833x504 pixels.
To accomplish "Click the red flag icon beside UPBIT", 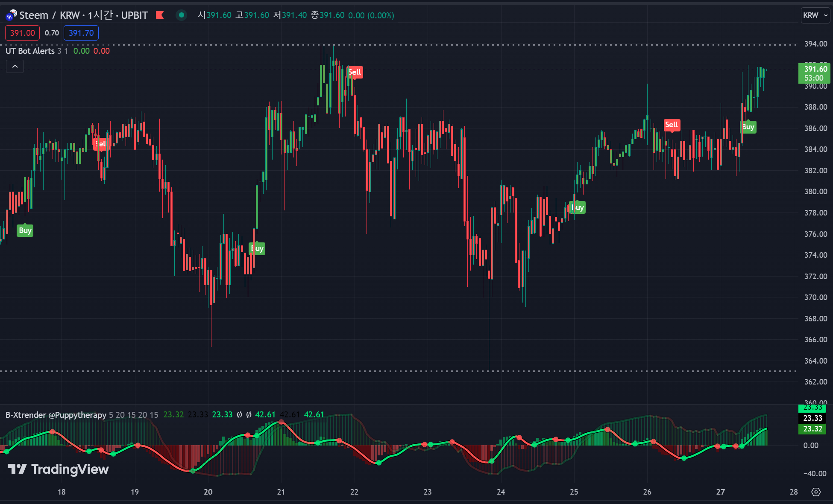I will point(160,15).
